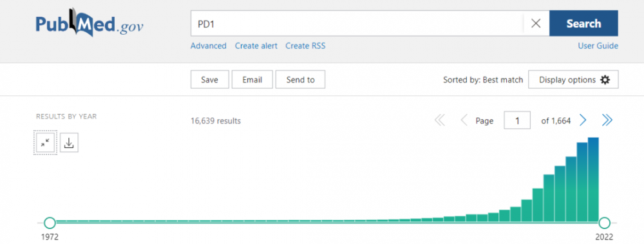Open Display options gear menu
644x244 pixels.
pos(573,80)
